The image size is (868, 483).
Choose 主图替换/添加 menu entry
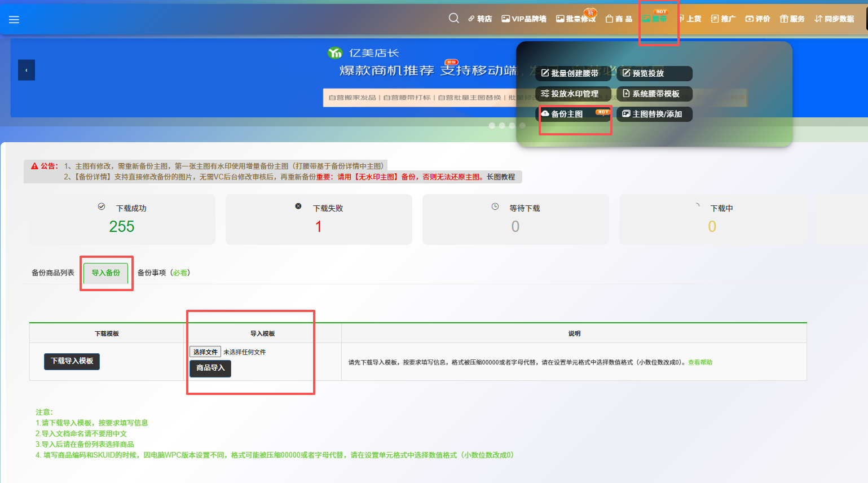pyautogui.click(x=653, y=114)
